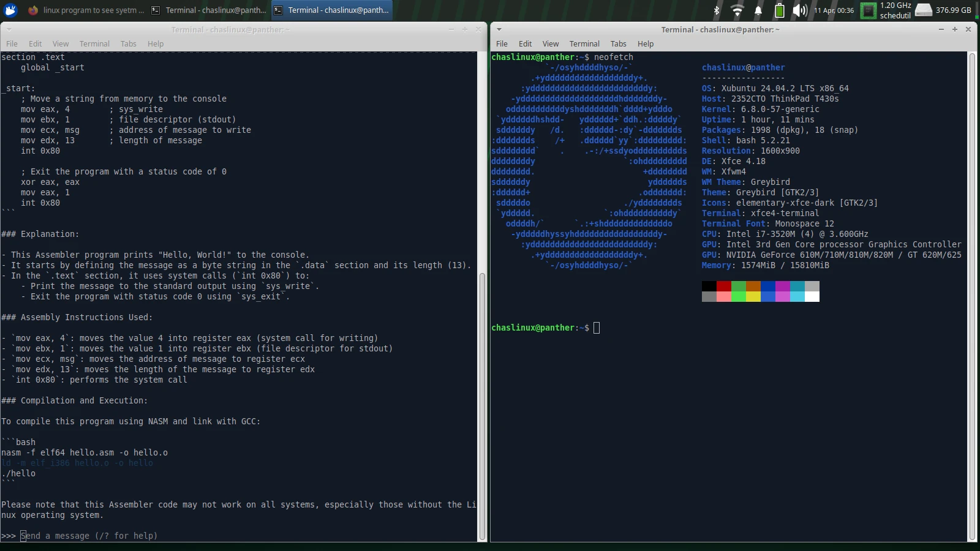980x551 pixels.
Task: Open the notifications bell icon
Action: click(x=758, y=10)
